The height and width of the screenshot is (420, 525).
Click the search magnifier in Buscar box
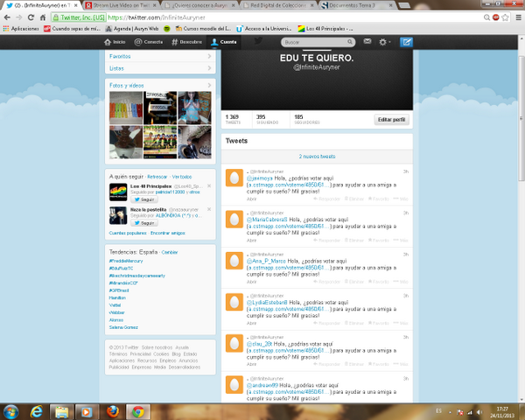(349, 42)
